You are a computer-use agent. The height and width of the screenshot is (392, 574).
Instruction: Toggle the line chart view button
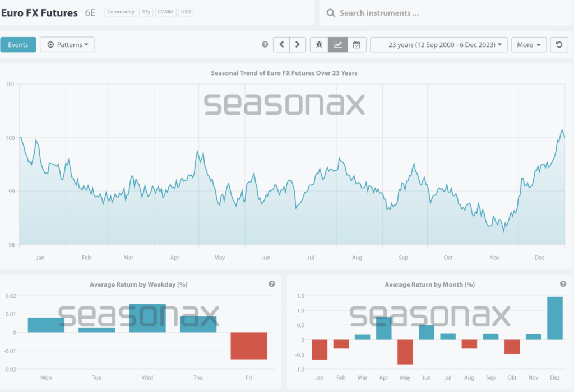click(x=338, y=45)
